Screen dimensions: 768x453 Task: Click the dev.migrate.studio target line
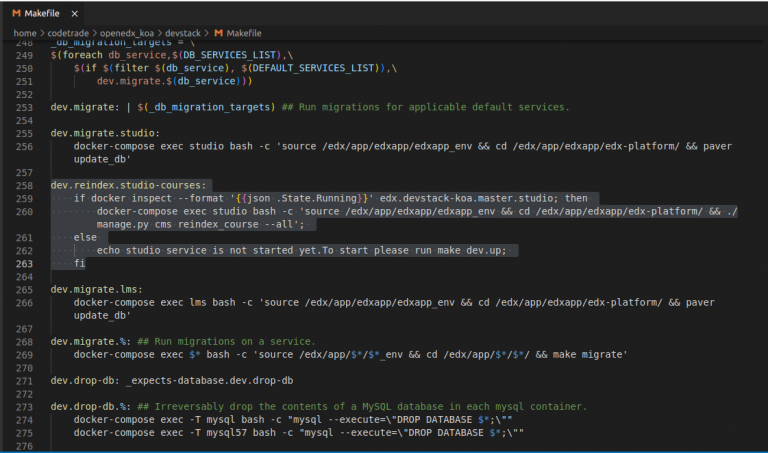pyautogui.click(x=105, y=133)
